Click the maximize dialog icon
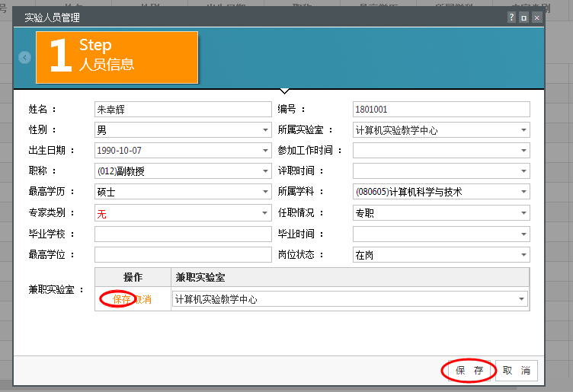573x392 pixels. [x=524, y=18]
